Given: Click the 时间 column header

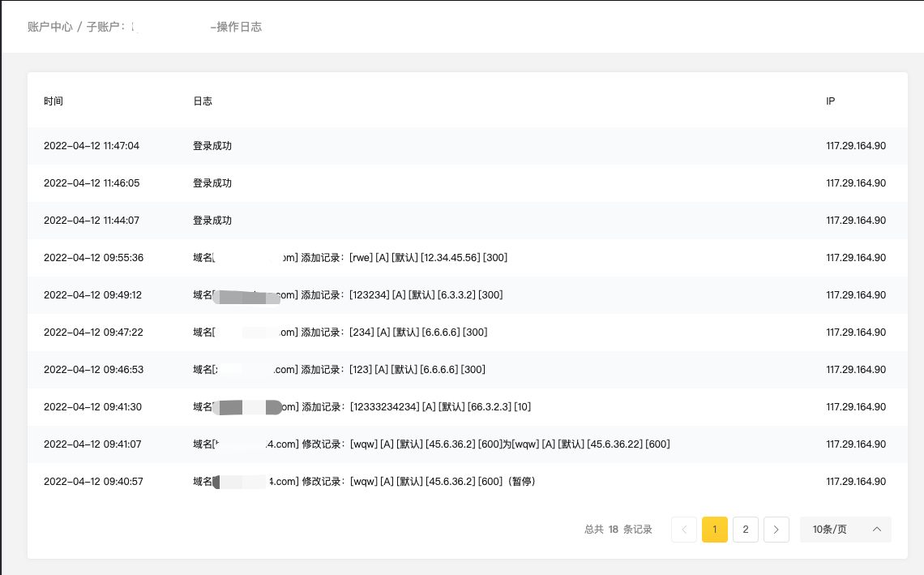Looking at the screenshot, I should point(53,101).
